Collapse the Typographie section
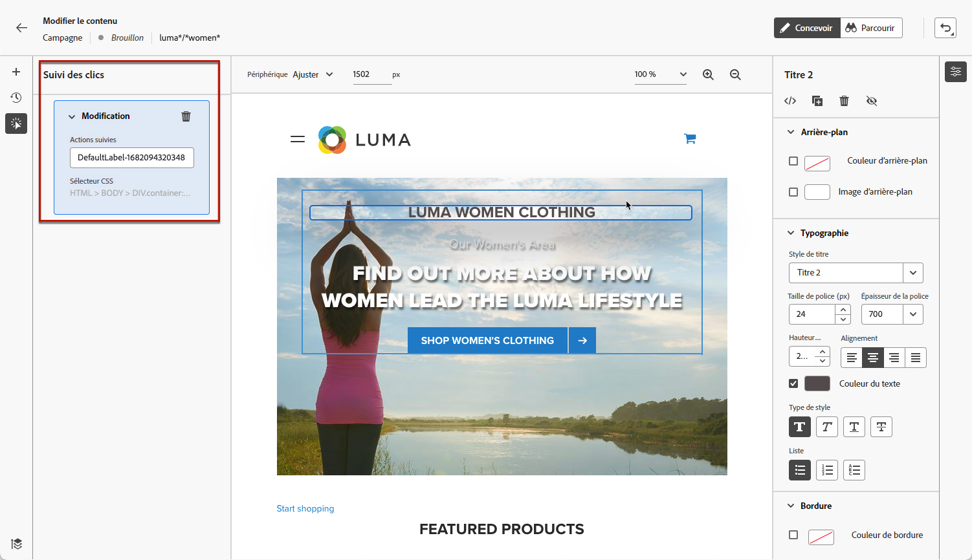This screenshot has height=560, width=972. [x=791, y=233]
